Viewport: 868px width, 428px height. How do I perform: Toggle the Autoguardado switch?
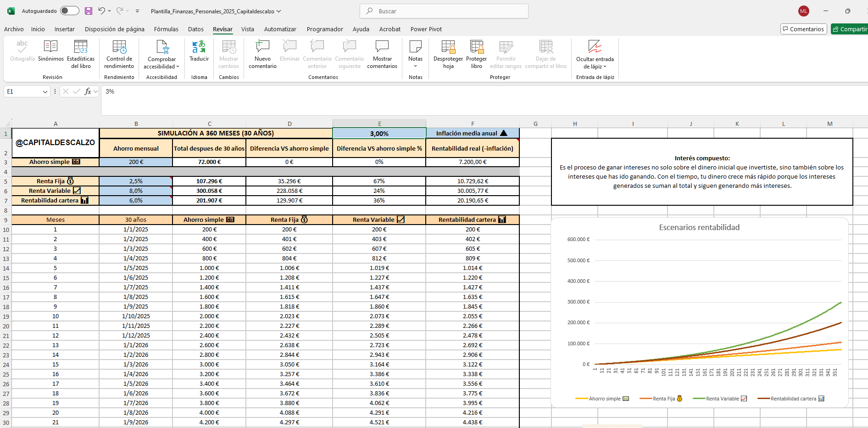tap(69, 11)
